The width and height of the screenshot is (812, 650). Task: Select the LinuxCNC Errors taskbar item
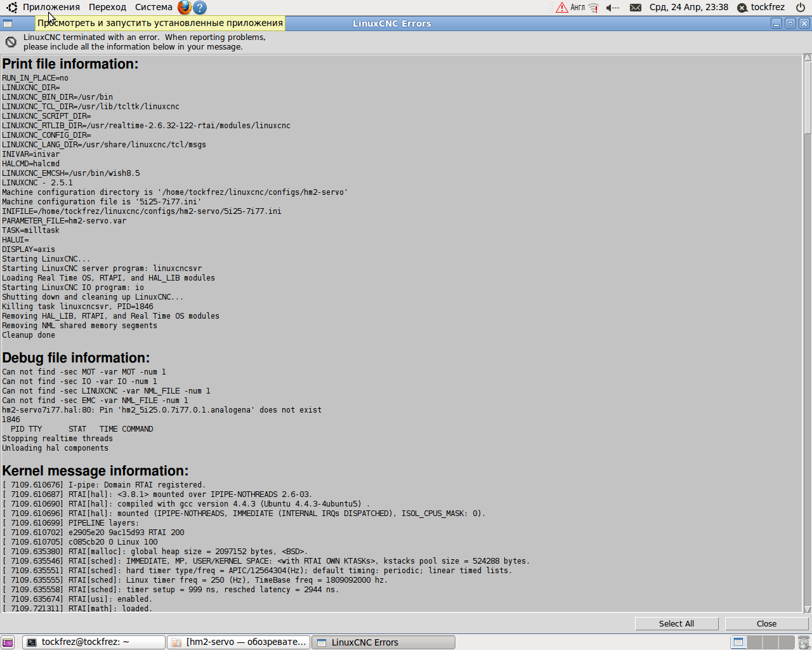tap(384, 642)
